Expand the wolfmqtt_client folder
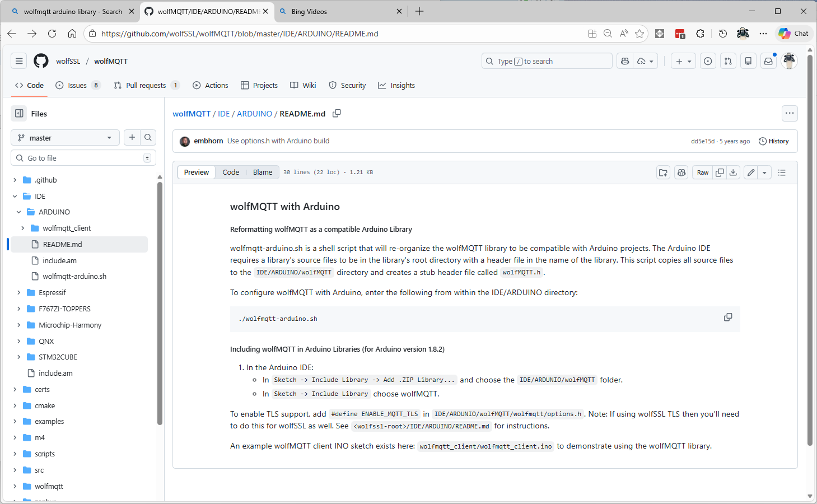 click(x=22, y=228)
